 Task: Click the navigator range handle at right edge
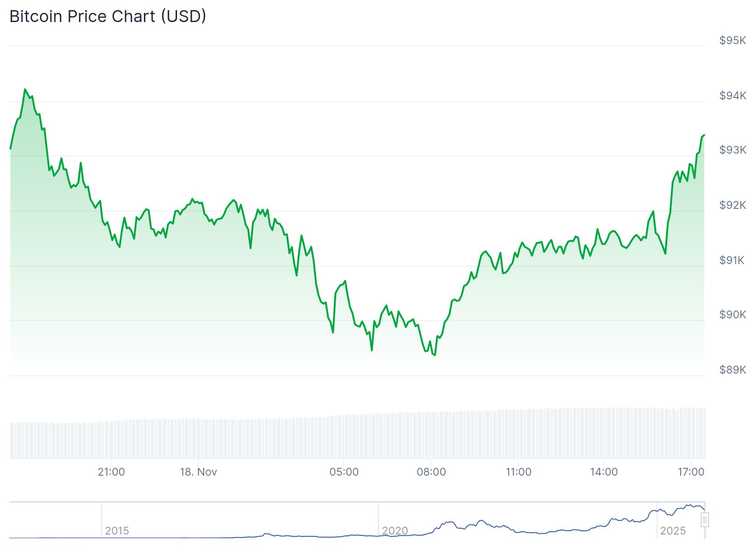pyautogui.click(x=705, y=520)
